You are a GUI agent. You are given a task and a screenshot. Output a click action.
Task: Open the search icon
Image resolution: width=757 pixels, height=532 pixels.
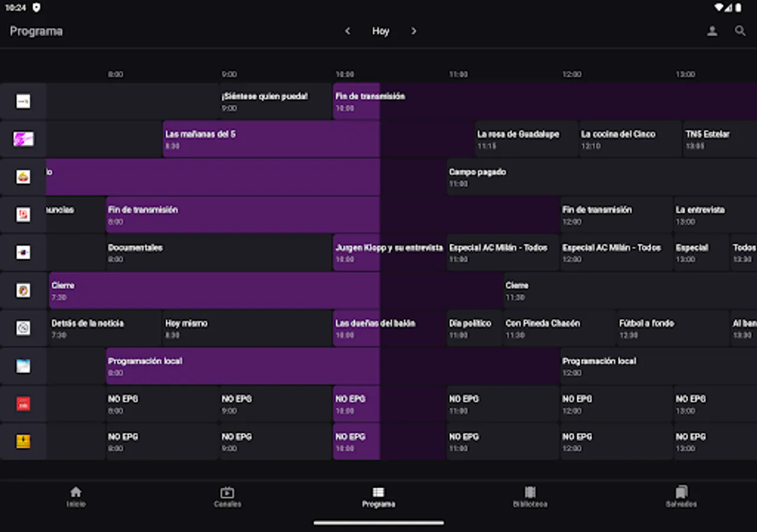740,31
